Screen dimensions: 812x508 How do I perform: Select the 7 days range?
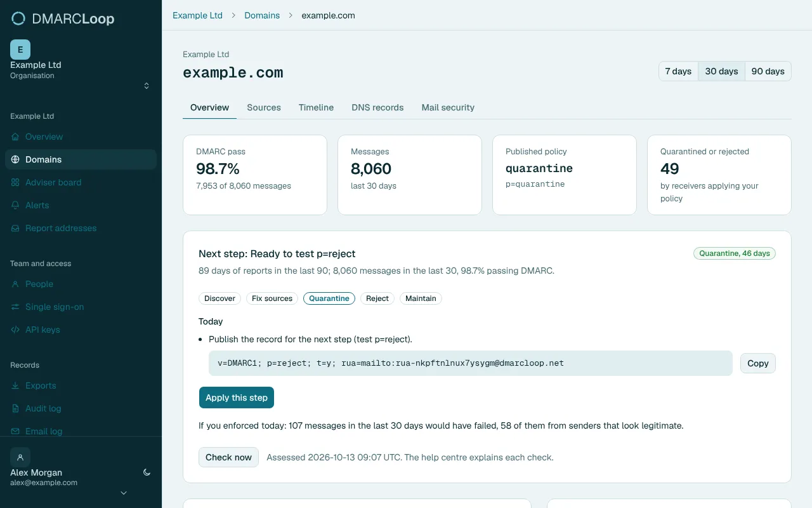678,71
